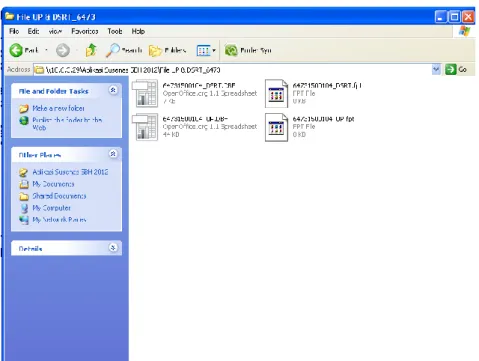Select the DSRT fpt file name text

327,86
